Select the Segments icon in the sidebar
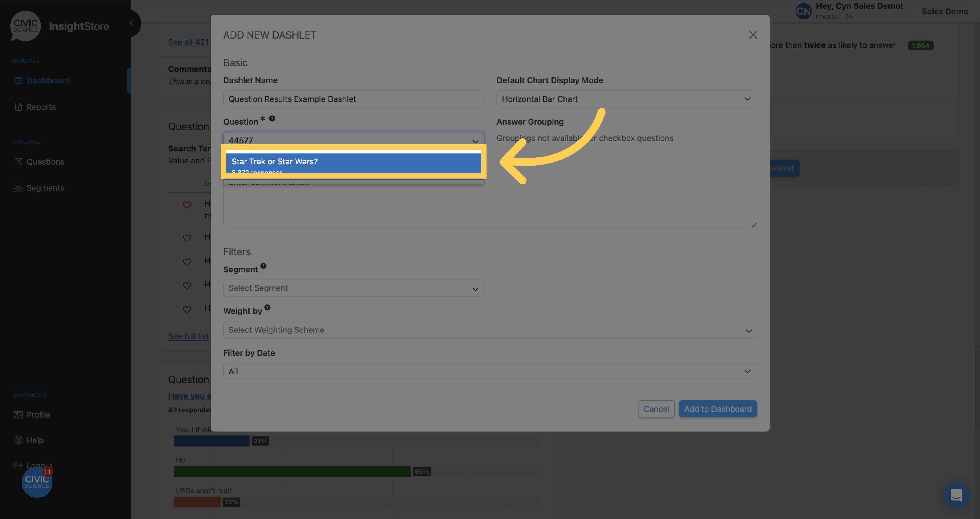980x519 pixels. coord(18,187)
